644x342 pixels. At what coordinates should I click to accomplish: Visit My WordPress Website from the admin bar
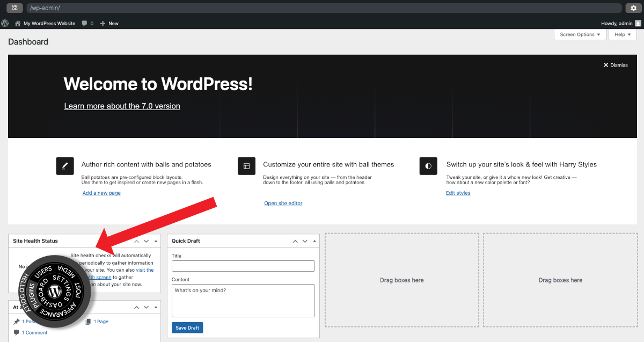(45, 24)
